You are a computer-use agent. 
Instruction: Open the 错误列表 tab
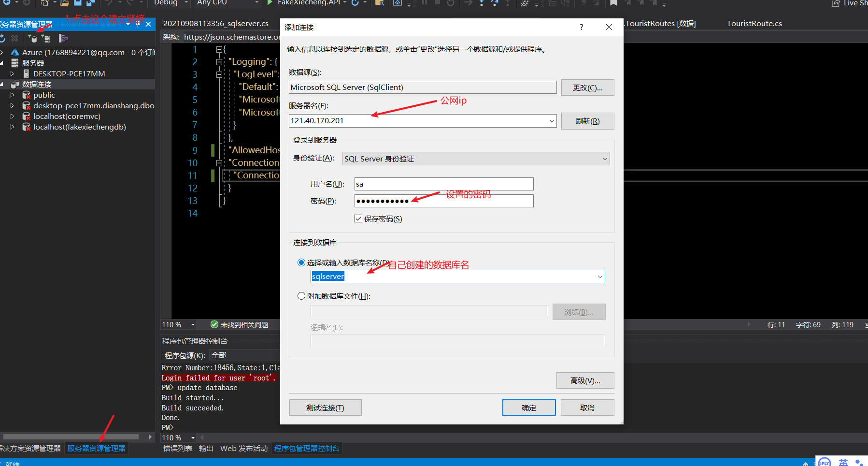(x=178, y=449)
